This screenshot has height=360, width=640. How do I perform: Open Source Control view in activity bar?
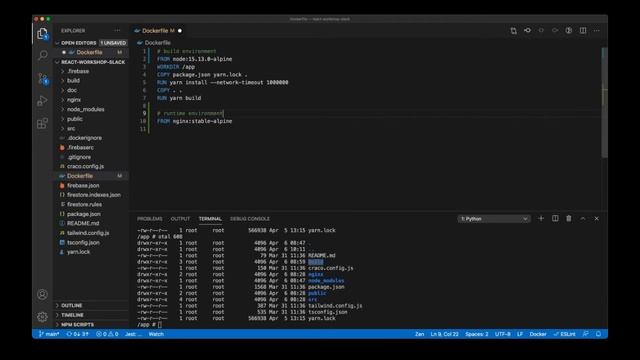pos(42,78)
